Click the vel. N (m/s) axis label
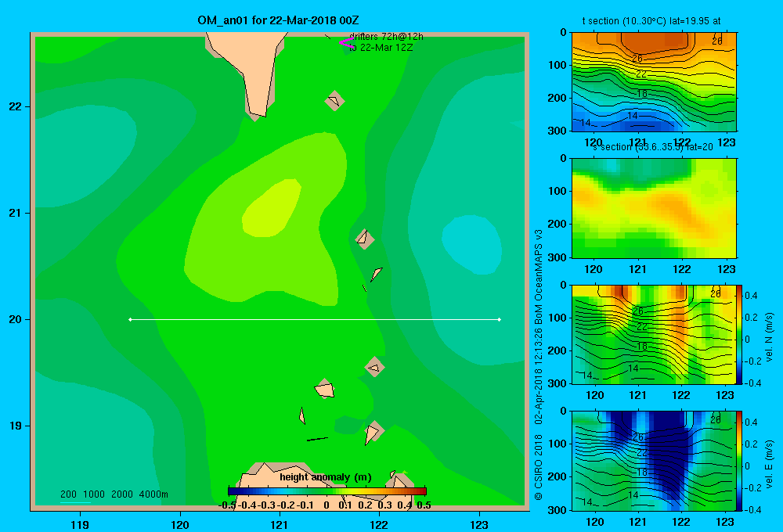This screenshot has width=783, height=532. click(769, 336)
